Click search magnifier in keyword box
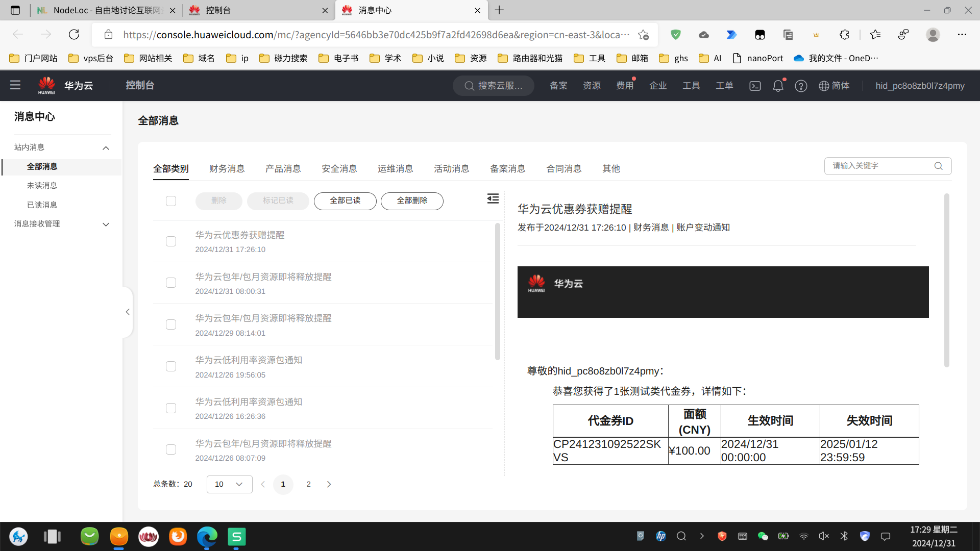The width and height of the screenshot is (980, 551). (x=938, y=166)
